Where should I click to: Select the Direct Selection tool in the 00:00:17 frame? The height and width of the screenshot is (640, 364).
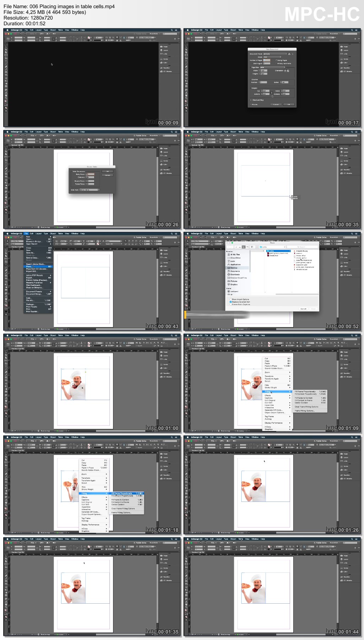[x=186, y=49]
